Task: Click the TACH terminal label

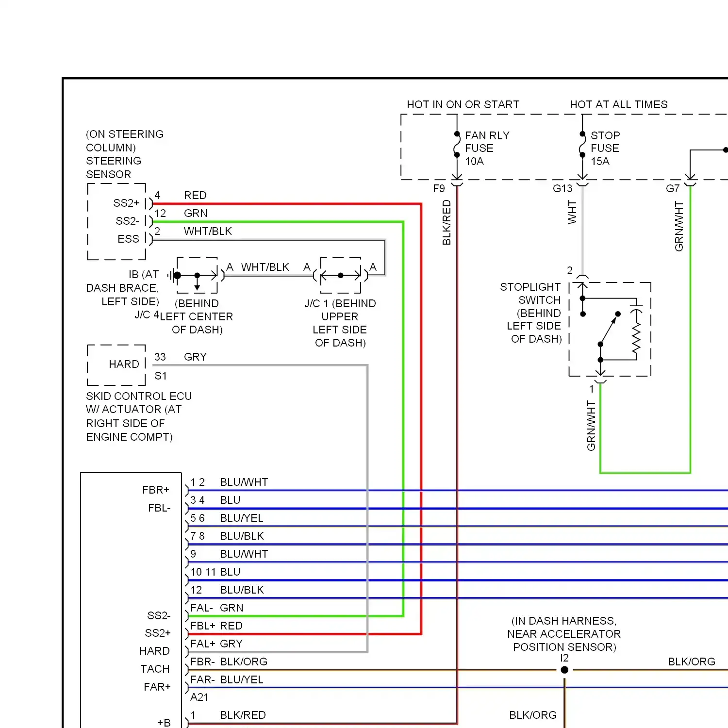Action: click(x=155, y=669)
